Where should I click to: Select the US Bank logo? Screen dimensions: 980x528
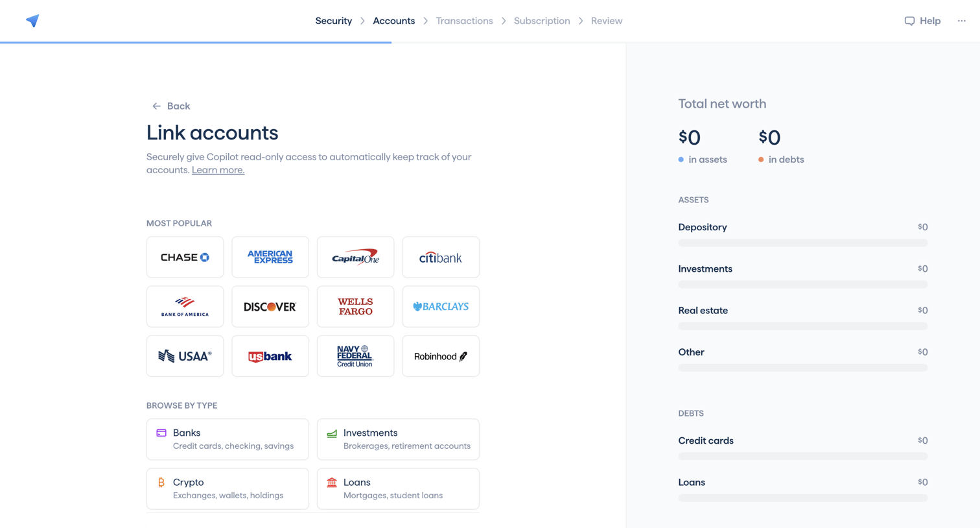click(270, 356)
